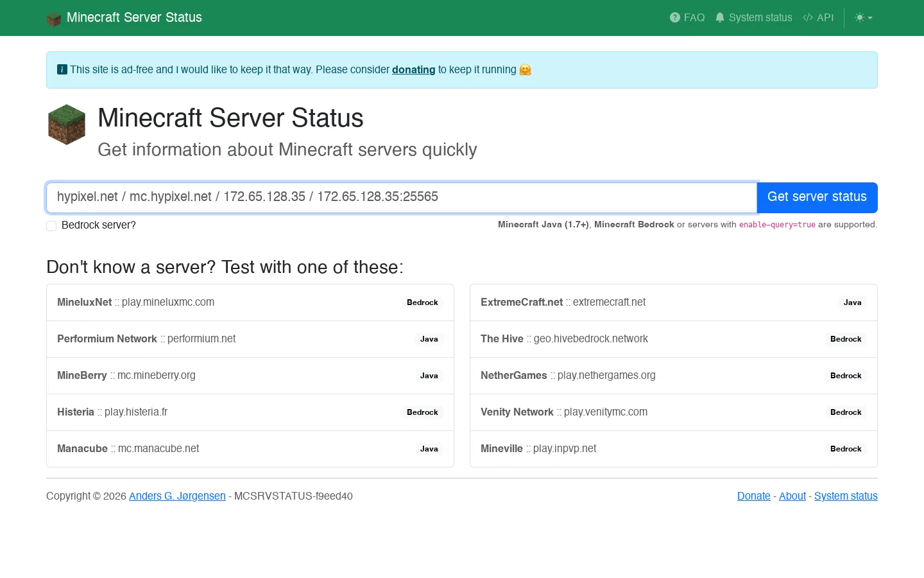Image resolution: width=924 pixels, height=578 pixels.
Task: Select Manacube mc.manacube.net server
Action: (250, 449)
